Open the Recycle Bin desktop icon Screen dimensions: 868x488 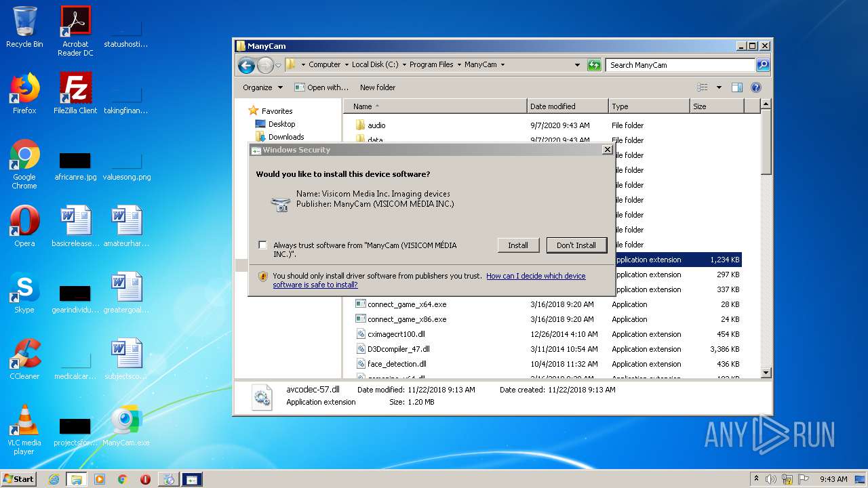pos(24,27)
